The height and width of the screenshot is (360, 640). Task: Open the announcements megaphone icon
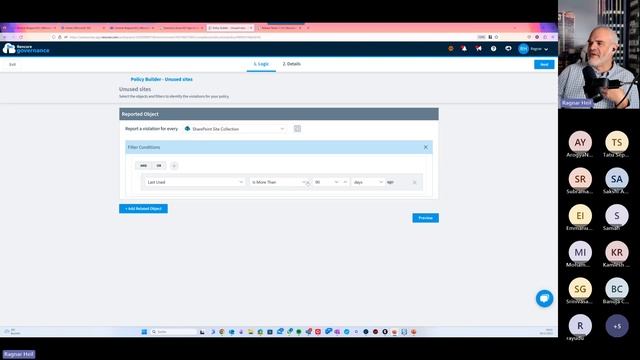(x=478, y=49)
